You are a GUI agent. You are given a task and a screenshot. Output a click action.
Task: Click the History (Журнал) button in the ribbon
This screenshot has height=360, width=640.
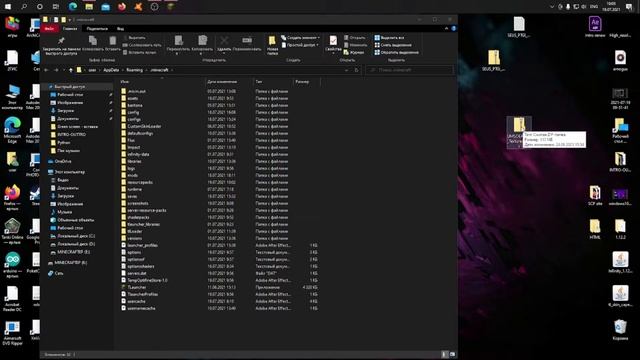(x=353, y=52)
